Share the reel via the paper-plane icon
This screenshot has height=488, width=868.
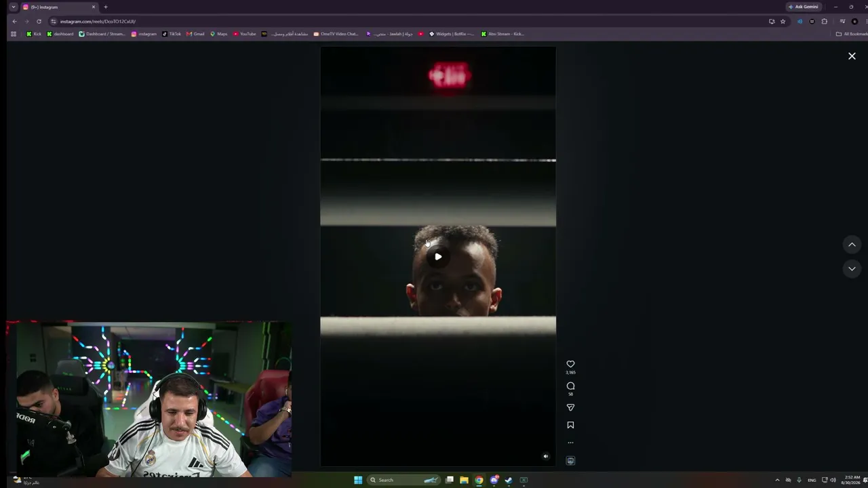(x=570, y=407)
